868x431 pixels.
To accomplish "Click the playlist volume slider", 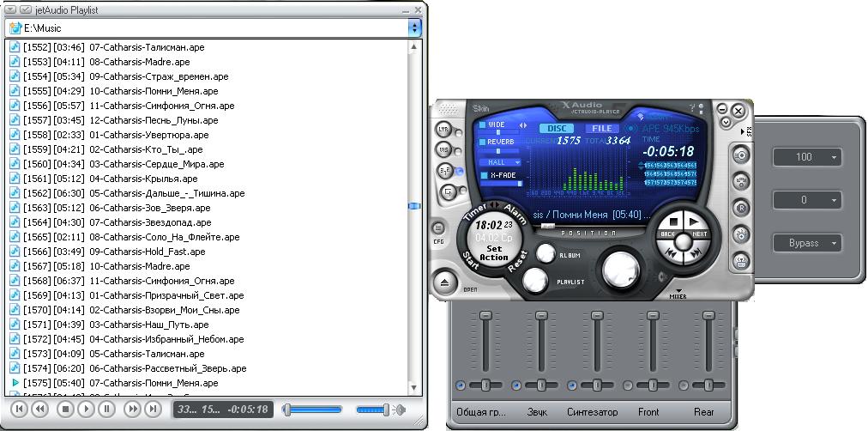I will pos(373,410).
